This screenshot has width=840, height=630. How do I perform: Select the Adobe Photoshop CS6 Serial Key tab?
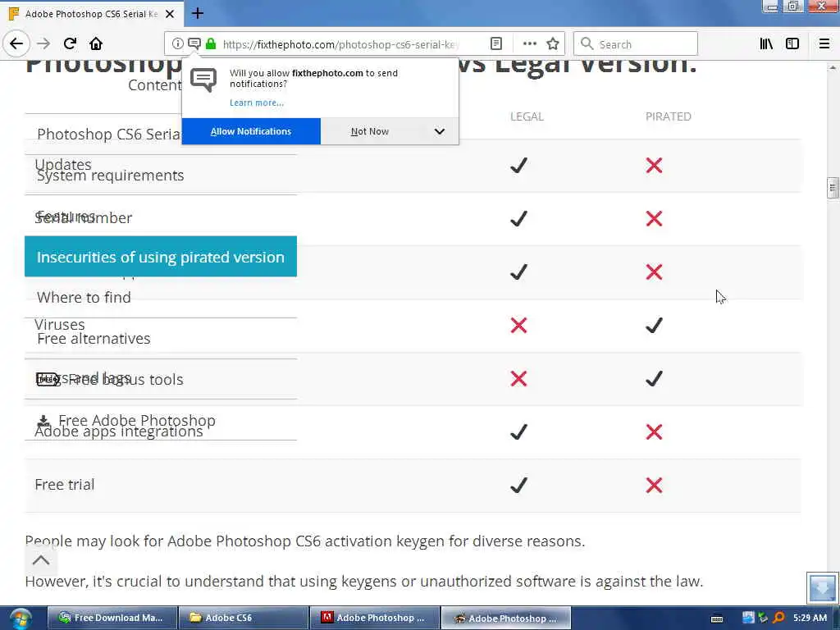[92, 14]
